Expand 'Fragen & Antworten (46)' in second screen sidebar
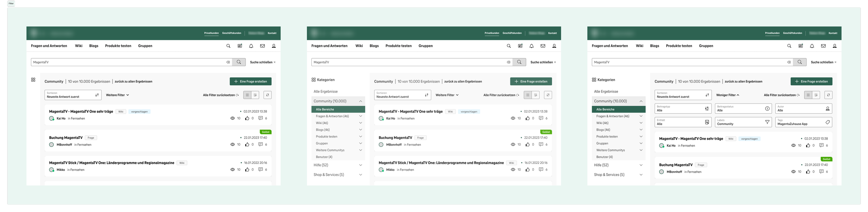 (x=338, y=116)
